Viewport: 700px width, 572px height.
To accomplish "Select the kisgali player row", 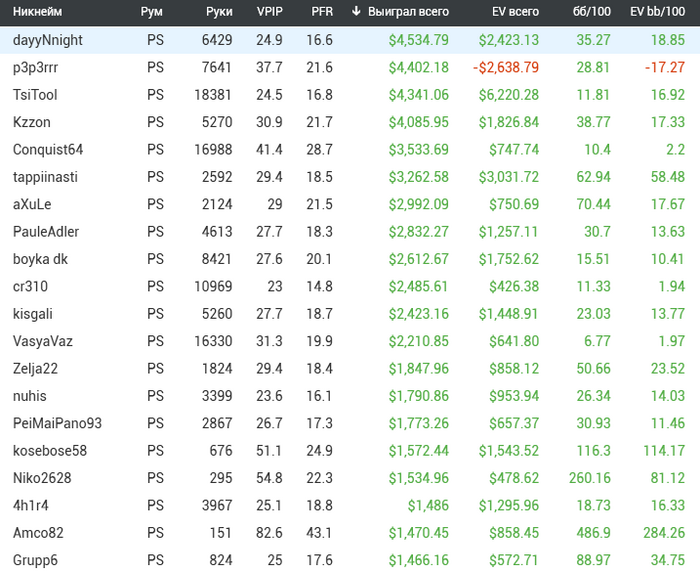I will pos(350,314).
